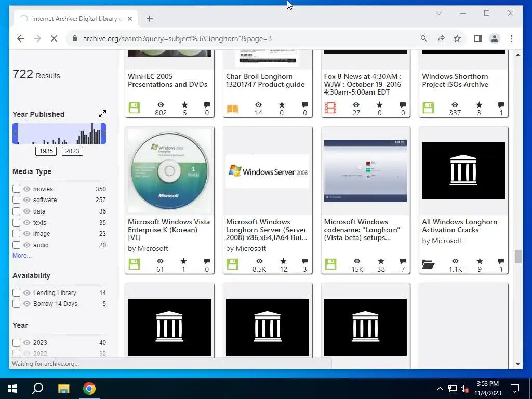Show only software using eye icon

[x=27, y=200]
